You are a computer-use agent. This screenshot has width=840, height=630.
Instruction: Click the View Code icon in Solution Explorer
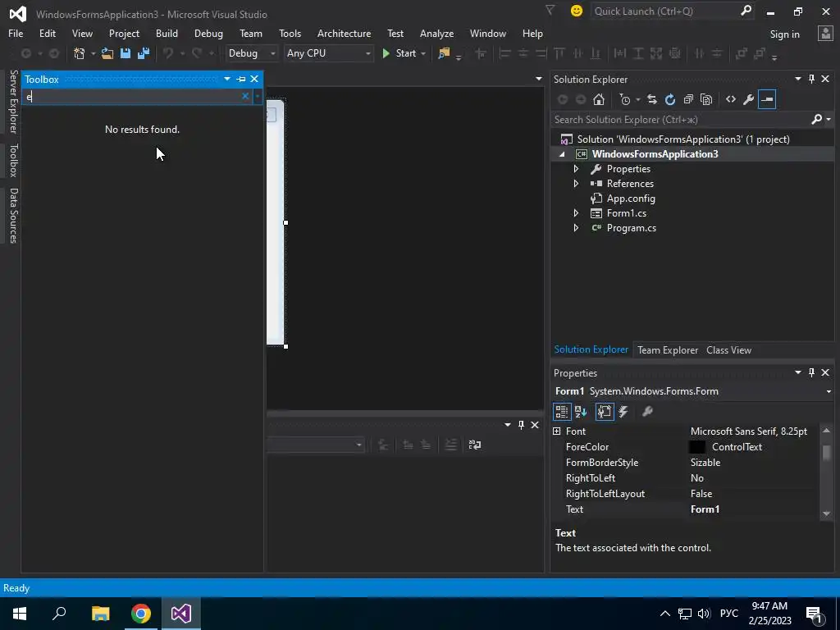[x=731, y=99]
